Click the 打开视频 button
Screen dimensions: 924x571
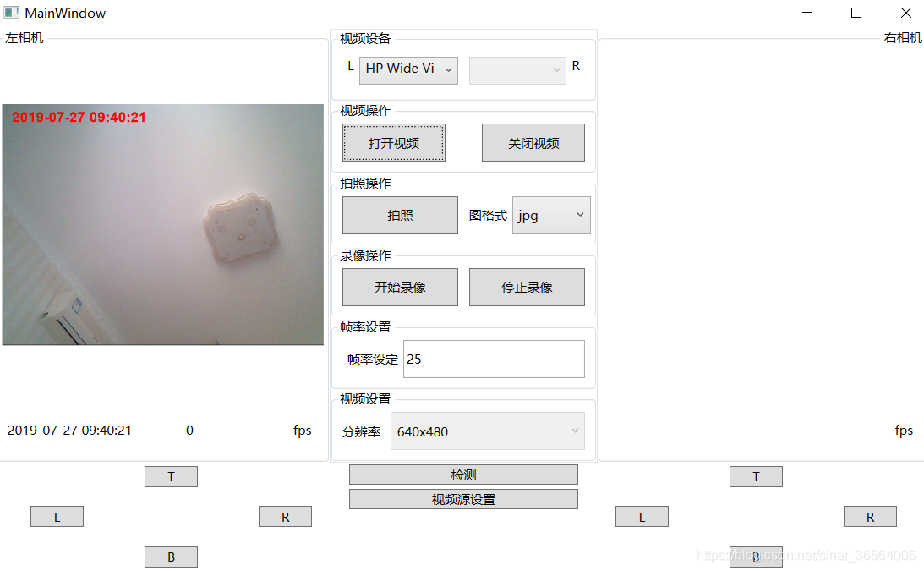click(394, 143)
